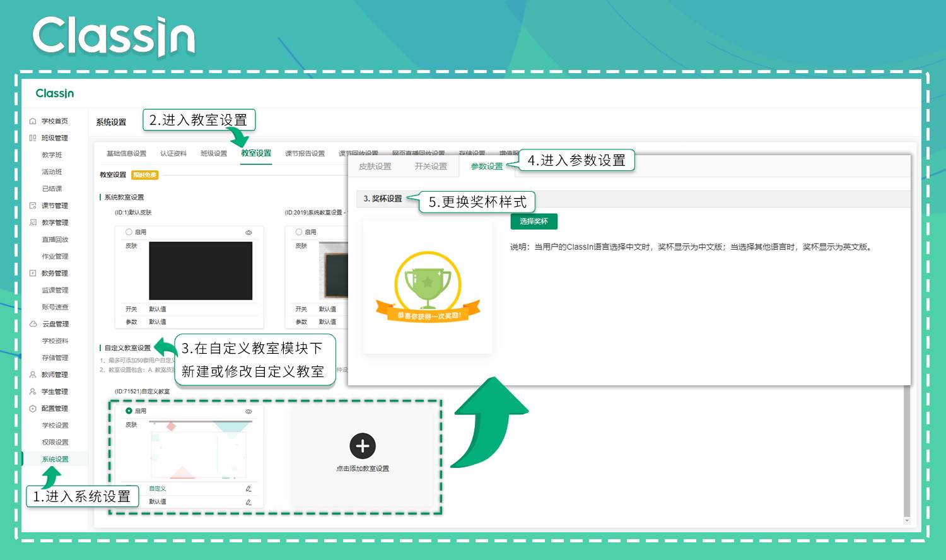Image resolution: width=946 pixels, height=560 pixels.
Task: Click the 配置管理 hexagon icon
Action: click(x=33, y=409)
